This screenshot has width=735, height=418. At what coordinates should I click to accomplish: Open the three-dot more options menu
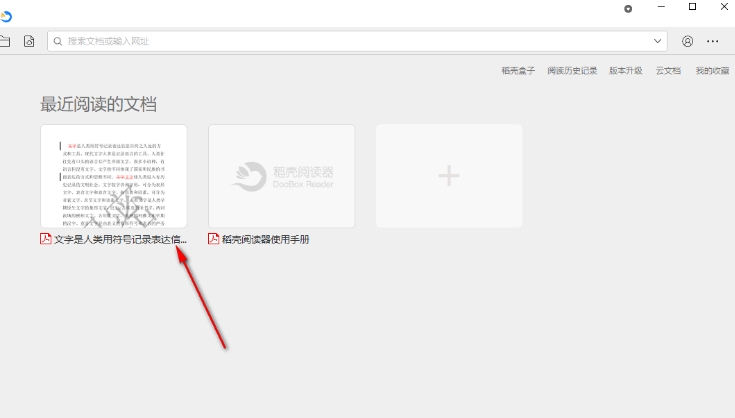713,42
